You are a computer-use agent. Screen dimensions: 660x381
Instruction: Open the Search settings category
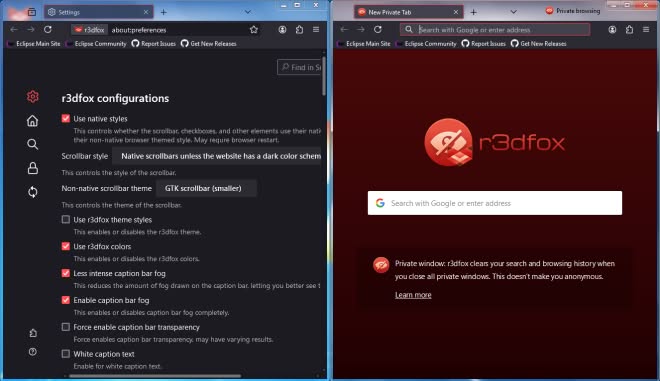click(32, 144)
